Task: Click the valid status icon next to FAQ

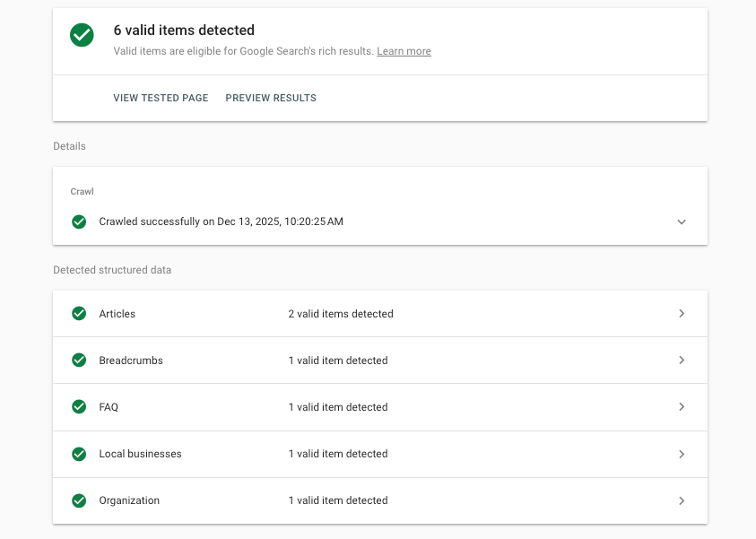Action: click(79, 406)
